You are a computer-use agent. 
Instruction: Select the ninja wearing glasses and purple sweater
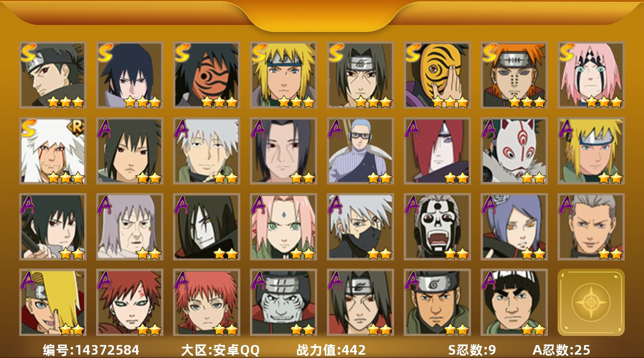click(360, 151)
